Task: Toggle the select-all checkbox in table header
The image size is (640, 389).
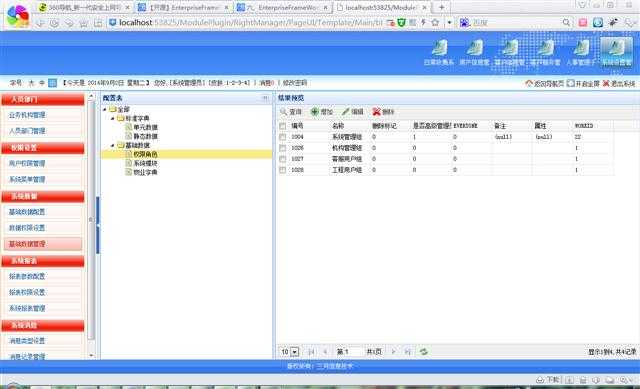Action: 282,126
